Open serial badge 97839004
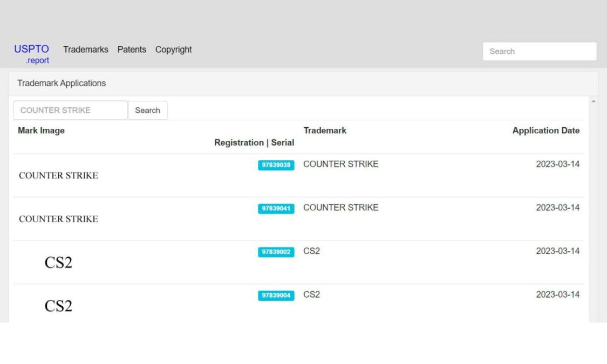 (x=276, y=296)
